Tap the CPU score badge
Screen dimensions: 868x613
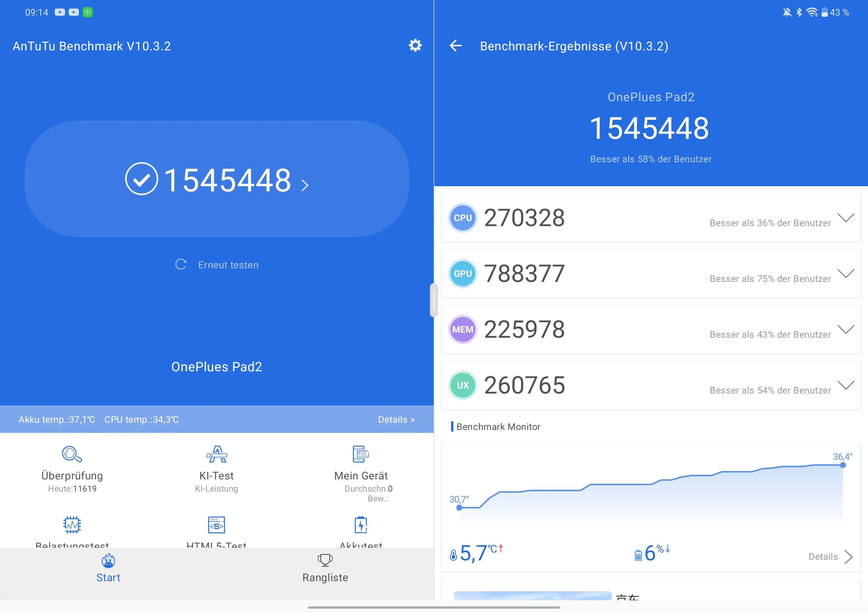pos(463,218)
